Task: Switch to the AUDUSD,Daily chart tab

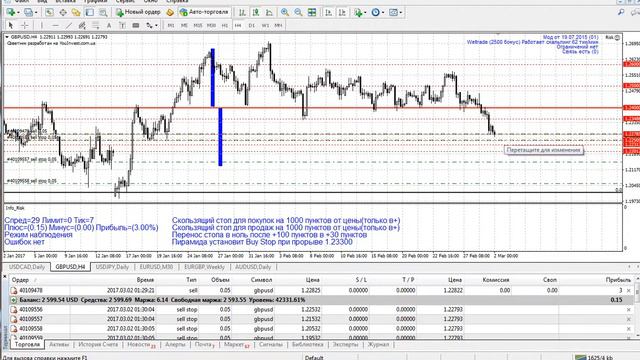Action: [x=253, y=267]
